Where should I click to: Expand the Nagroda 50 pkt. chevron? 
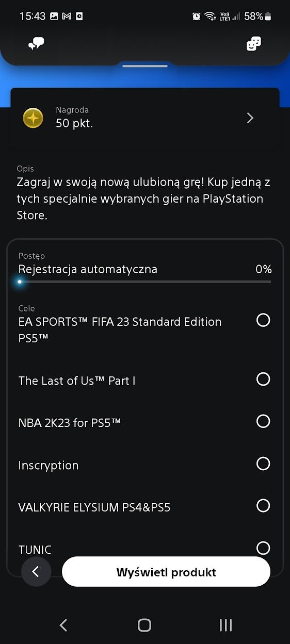pyautogui.click(x=250, y=118)
